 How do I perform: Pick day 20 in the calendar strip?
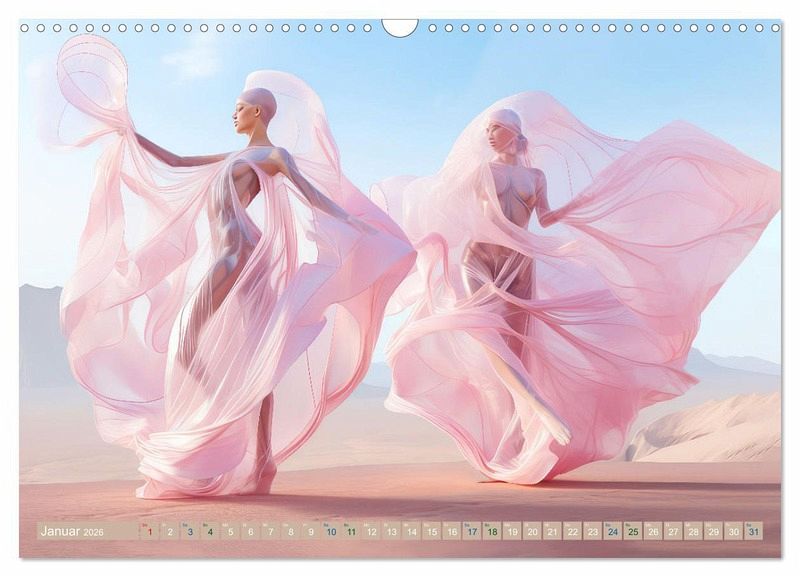pyautogui.click(x=532, y=531)
